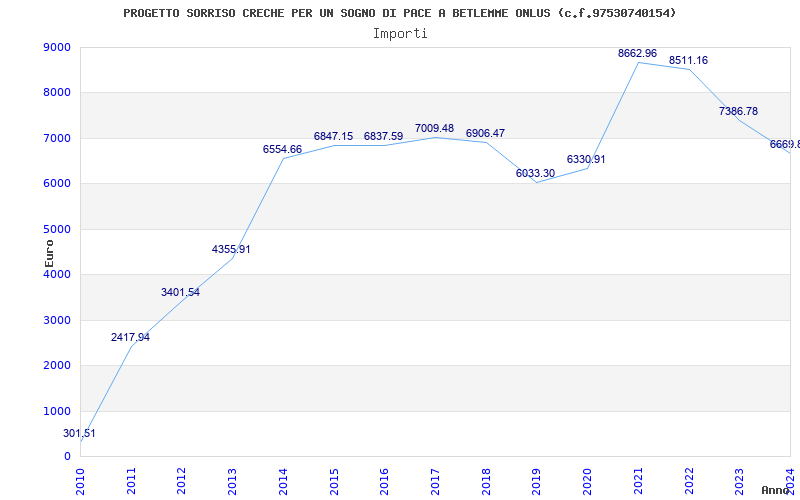Click x-axis year 2015

pos(334,481)
